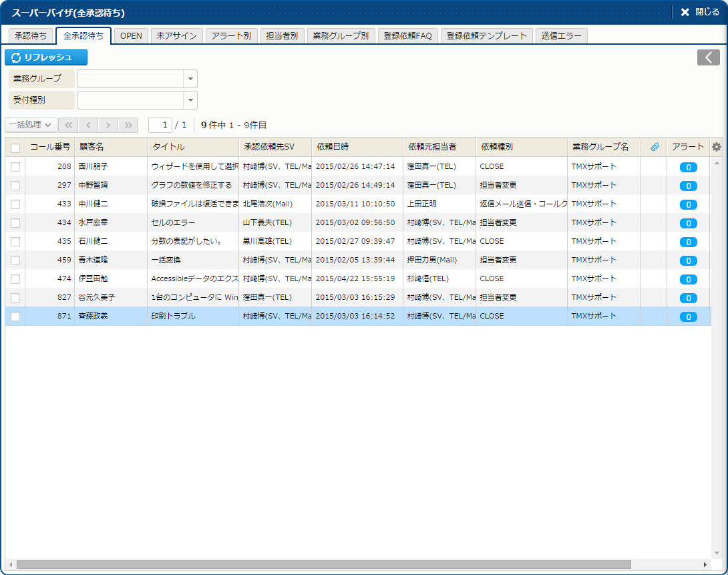The image size is (728, 575).
Task: Click the alert badge for call 208
Action: point(688,167)
